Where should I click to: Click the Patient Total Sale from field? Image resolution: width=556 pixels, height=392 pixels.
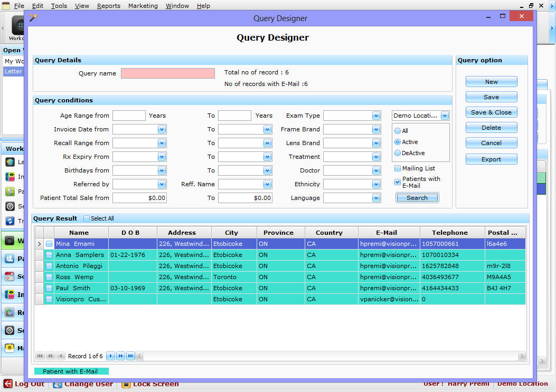[x=139, y=198]
